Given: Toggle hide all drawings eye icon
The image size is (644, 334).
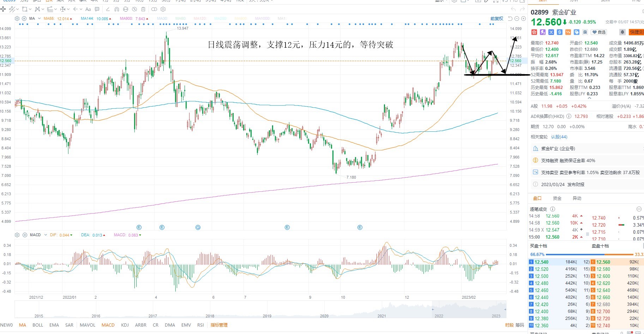Looking at the screenshot, I should [134, 9].
